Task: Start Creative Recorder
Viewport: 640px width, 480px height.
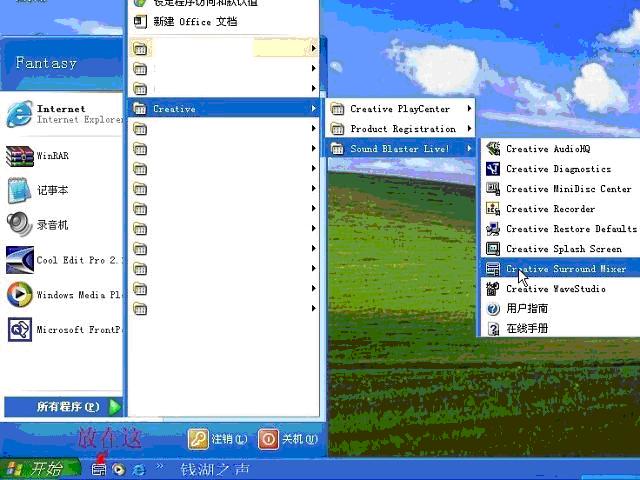Action: pyautogui.click(x=549, y=209)
